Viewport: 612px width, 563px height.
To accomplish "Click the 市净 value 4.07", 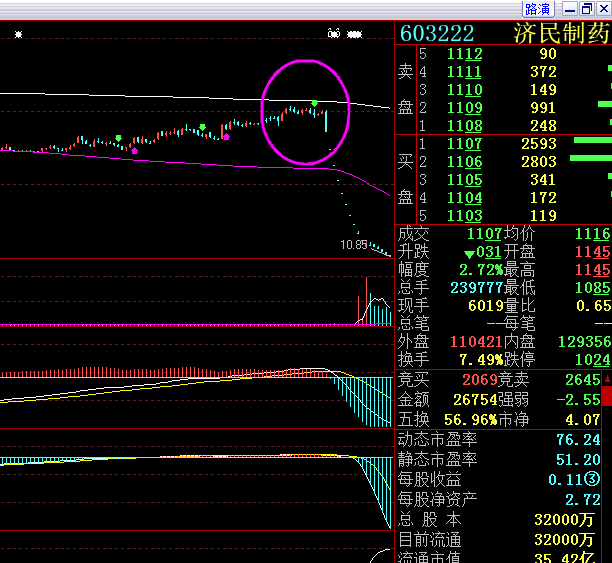I will tap(583, 420).
